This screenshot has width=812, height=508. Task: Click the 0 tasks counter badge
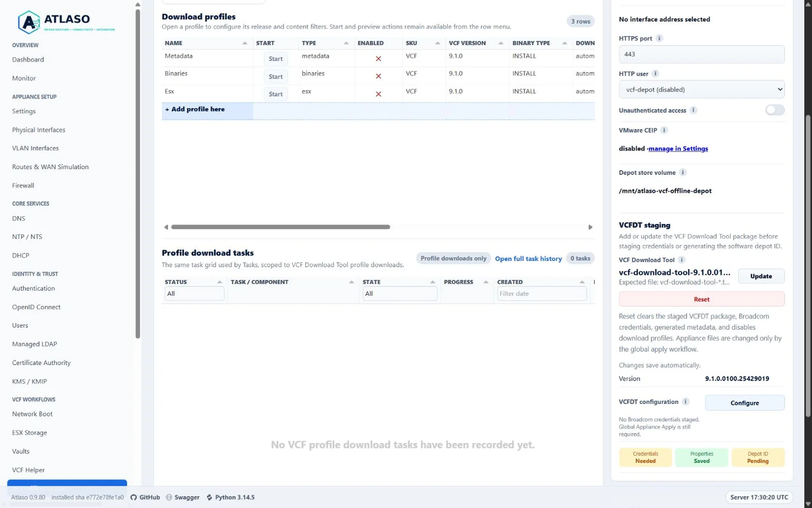(x=580, y=259)
